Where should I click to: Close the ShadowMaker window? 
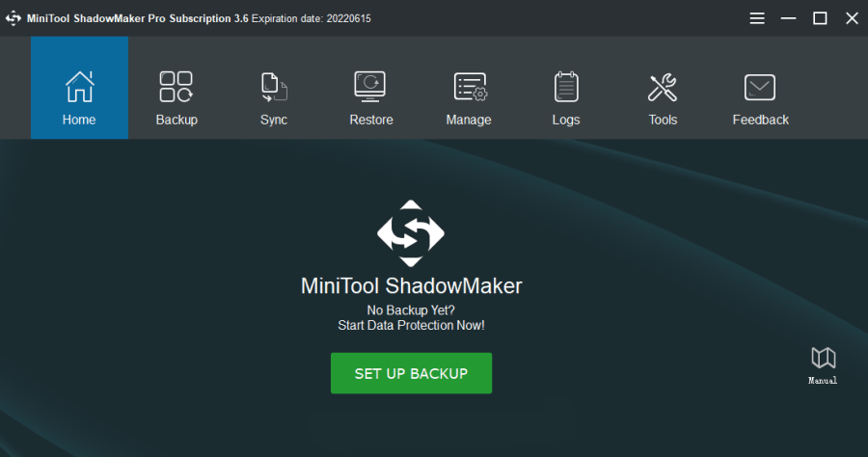pyautogui.click(x=852, y=18)
